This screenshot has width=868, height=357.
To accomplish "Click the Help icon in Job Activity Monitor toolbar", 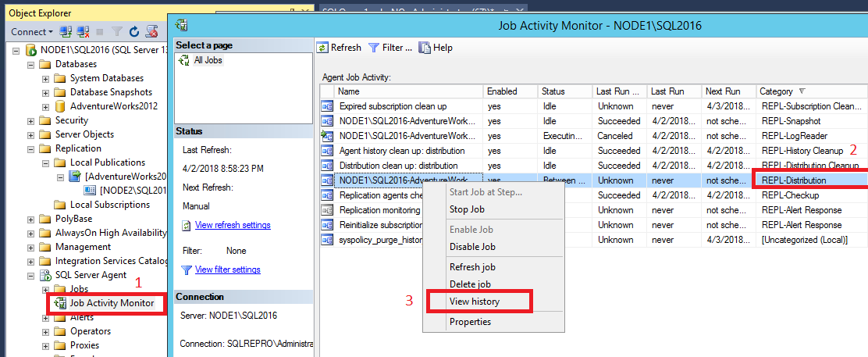I will [x=425, y=48].
